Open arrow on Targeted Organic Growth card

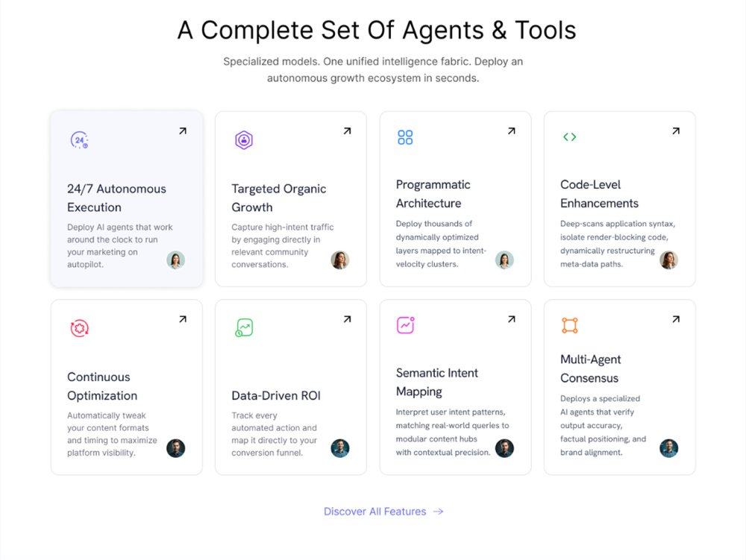(x=348, y=130)
